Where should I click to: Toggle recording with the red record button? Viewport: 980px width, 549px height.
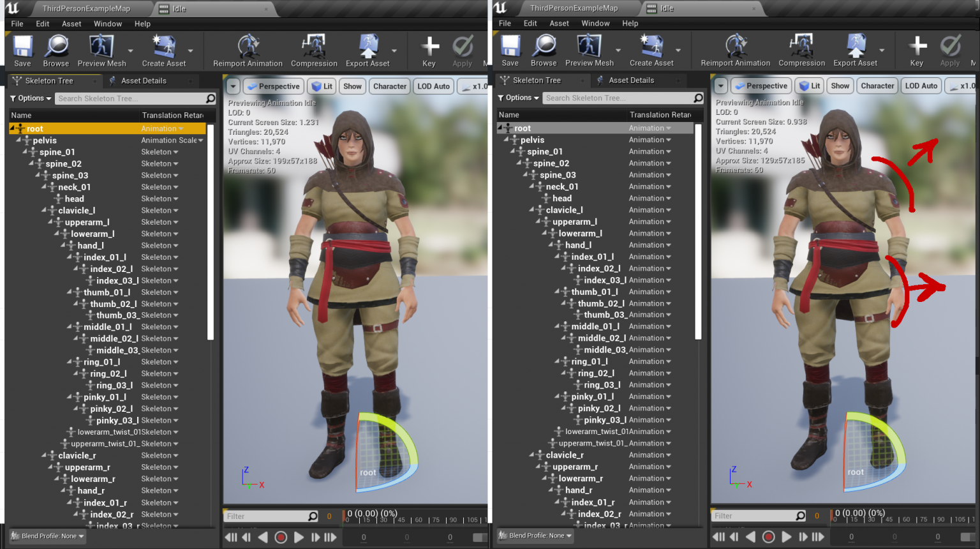point(281,537)
